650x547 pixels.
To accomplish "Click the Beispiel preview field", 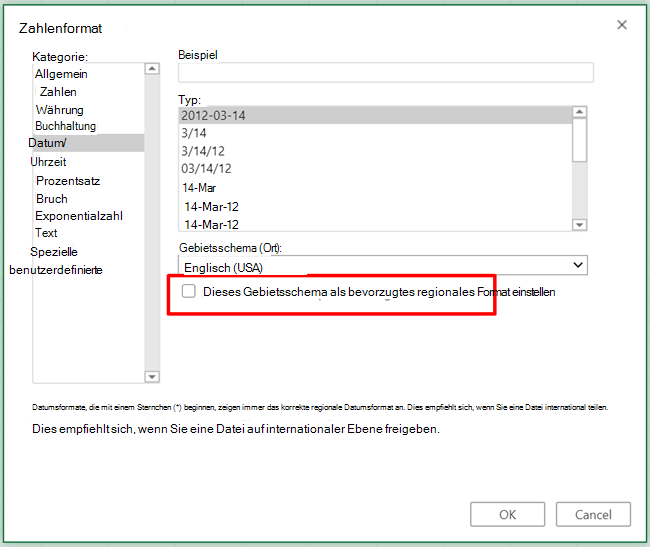I will [x=386, y=73].
